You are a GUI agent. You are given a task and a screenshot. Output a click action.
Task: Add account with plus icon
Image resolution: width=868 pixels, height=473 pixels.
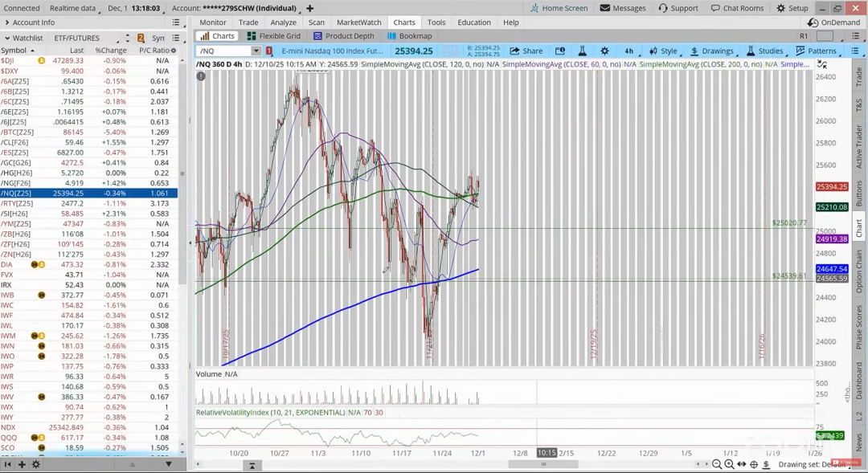click(x=310, y=8)
